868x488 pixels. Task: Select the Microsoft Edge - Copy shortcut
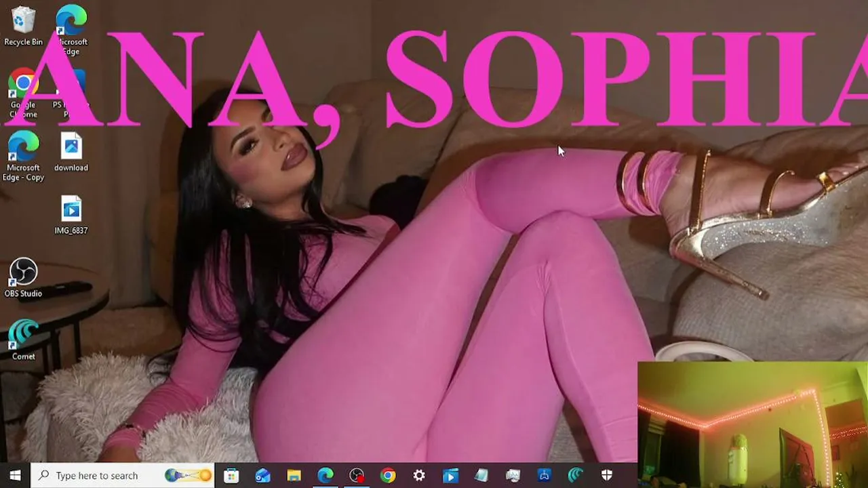point(23,156)
